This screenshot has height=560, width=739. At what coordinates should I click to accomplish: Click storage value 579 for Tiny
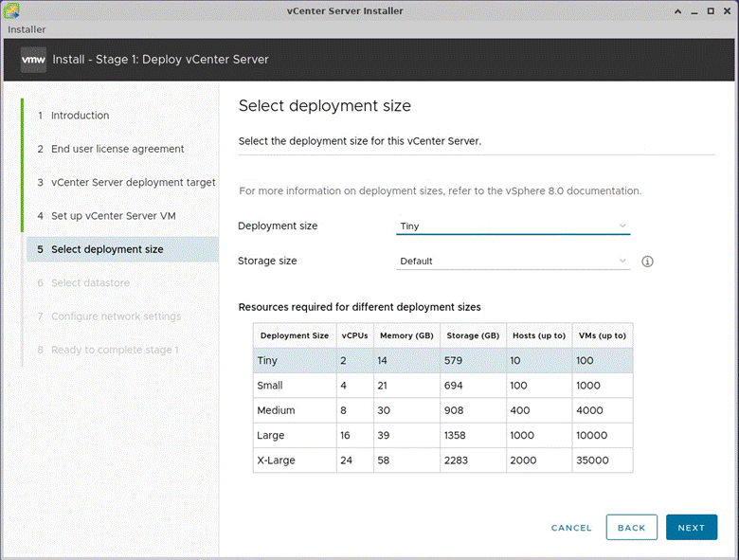pos(453,361)
